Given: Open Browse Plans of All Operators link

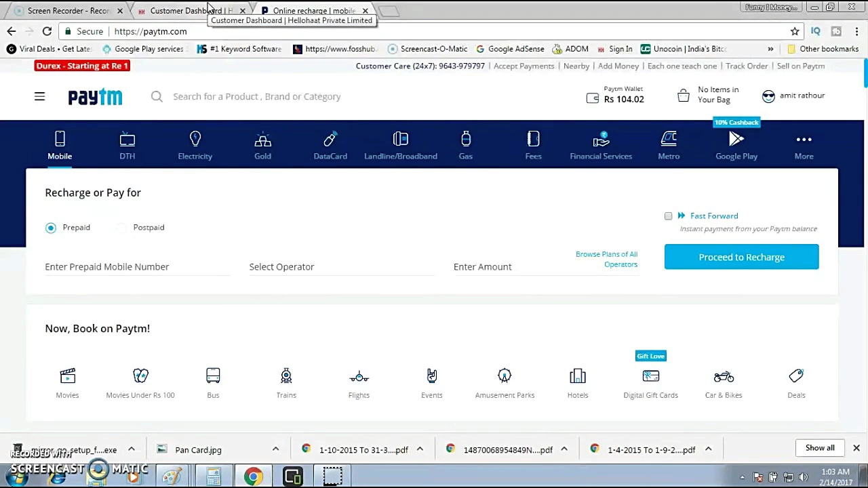Looking at the screenshot, I should (607, 259).
